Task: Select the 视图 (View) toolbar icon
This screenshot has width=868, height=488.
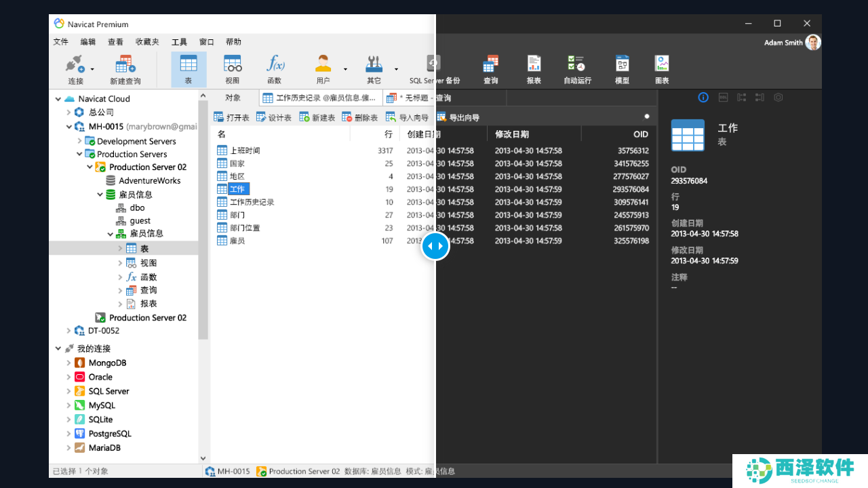Action: tap(233, 64)
